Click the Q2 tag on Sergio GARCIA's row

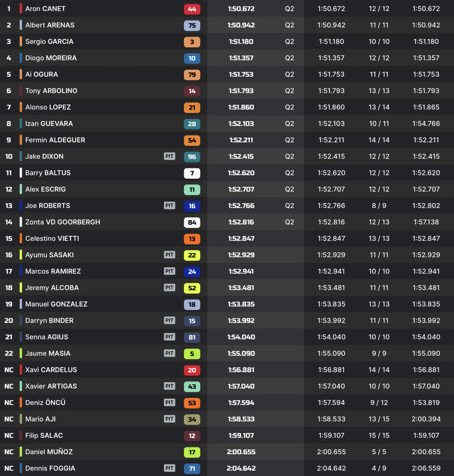289,41
